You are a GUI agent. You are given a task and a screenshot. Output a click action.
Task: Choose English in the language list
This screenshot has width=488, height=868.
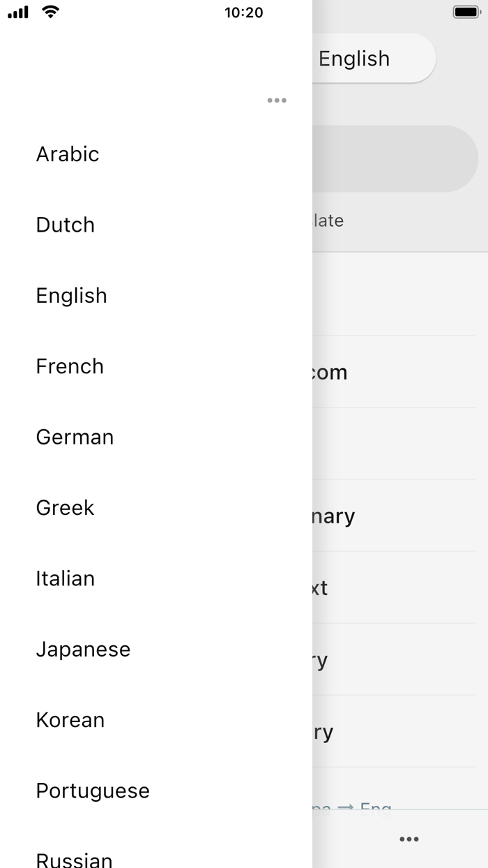click(x=71, y=295)
